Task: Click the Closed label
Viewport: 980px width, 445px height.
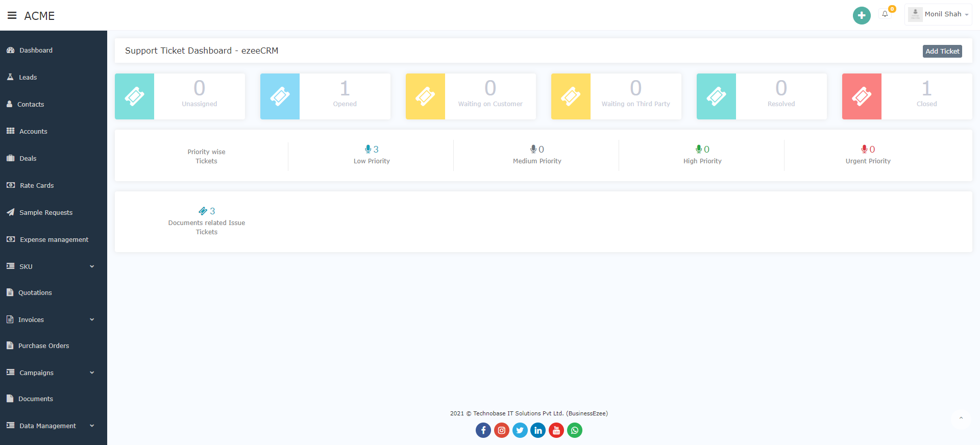Action: (x=927, y=104)
